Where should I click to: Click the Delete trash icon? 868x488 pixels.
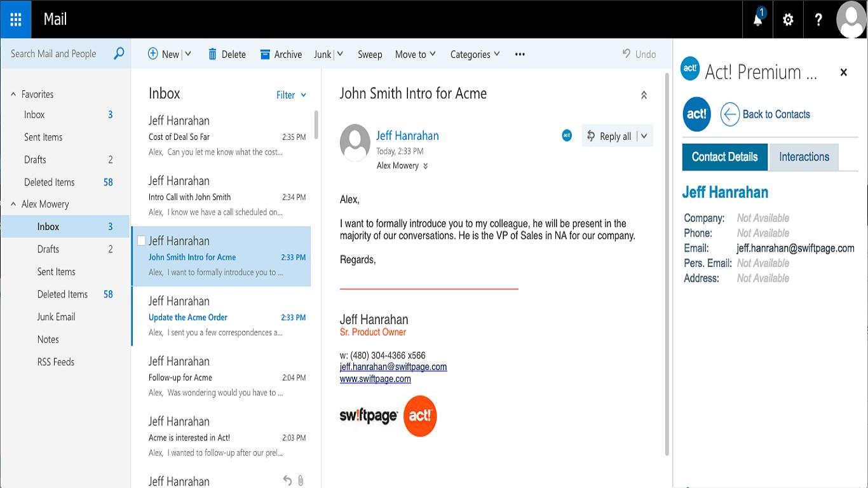coord(212,54)
